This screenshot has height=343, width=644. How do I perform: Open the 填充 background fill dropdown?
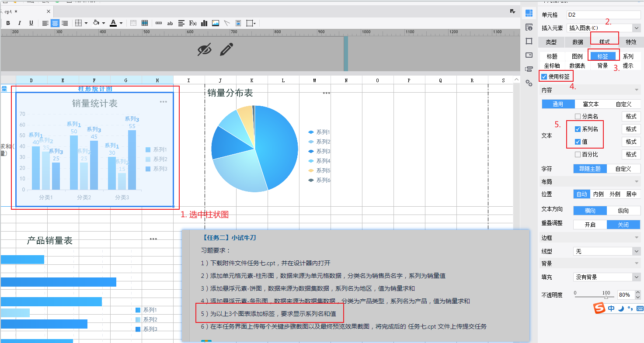tap(636, 277)
